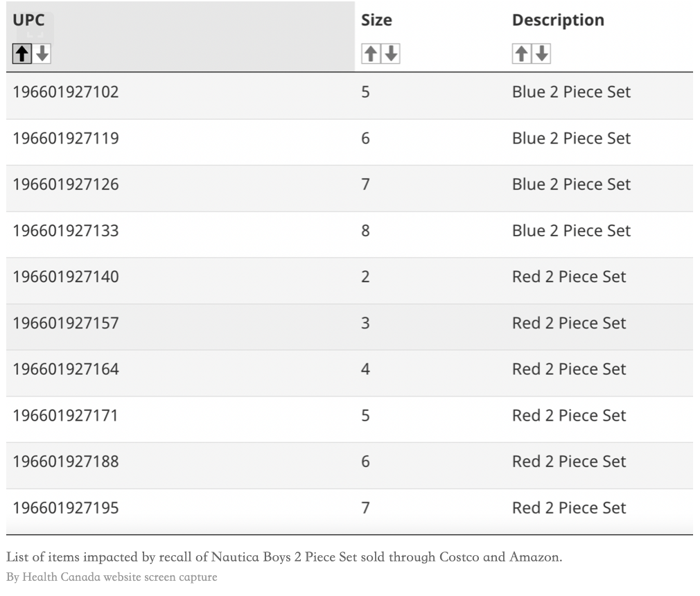Select UPC 196601927133 cell
The height and width of the screenshot is (596, 700).
click(66, 231)
